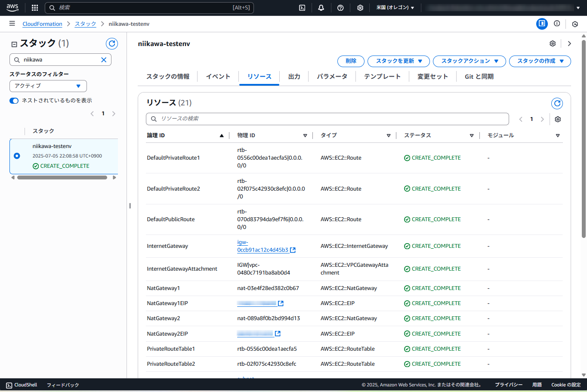Click the hexagon icon at top right

pos(575,24)
